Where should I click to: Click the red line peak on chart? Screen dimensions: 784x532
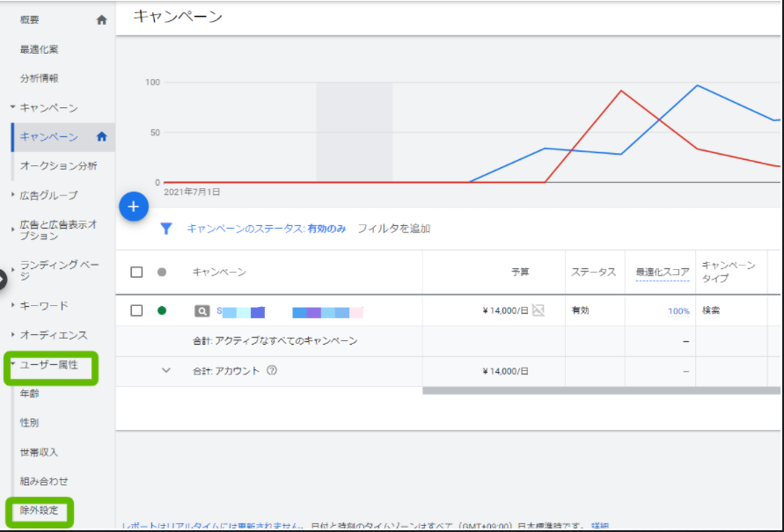621,91
